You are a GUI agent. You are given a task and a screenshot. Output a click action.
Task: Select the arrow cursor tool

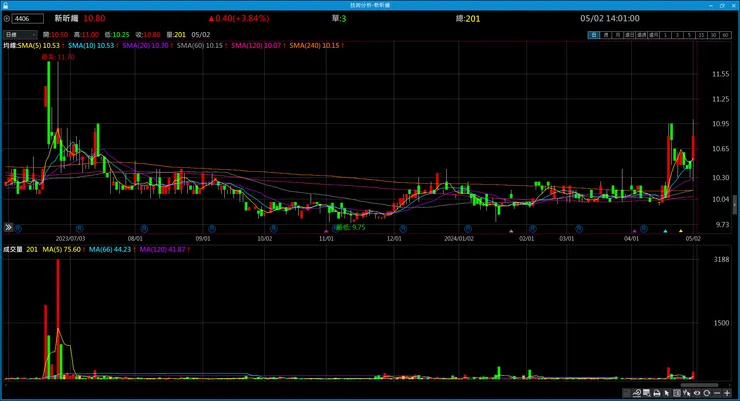(666, 393)
